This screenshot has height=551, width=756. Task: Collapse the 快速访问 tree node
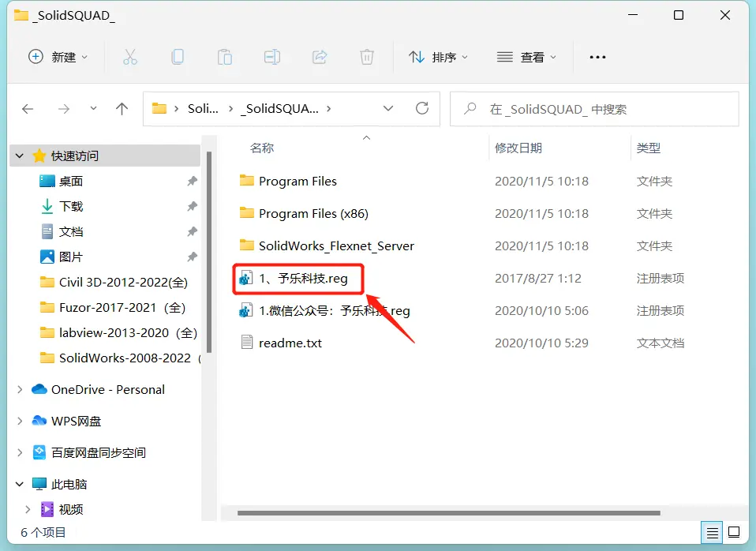pyautogui.click(x=20, y=156)
